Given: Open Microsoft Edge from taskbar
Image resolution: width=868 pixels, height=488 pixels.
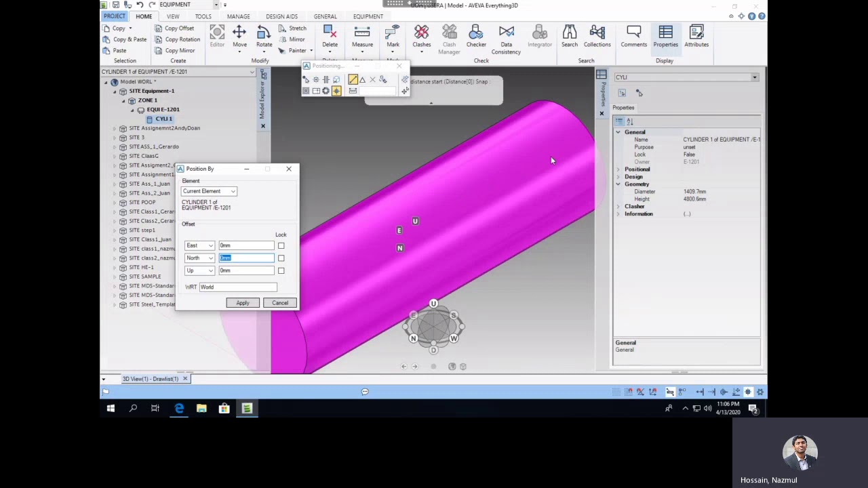Looking at the screenshot, I should (x=179, y=408).
